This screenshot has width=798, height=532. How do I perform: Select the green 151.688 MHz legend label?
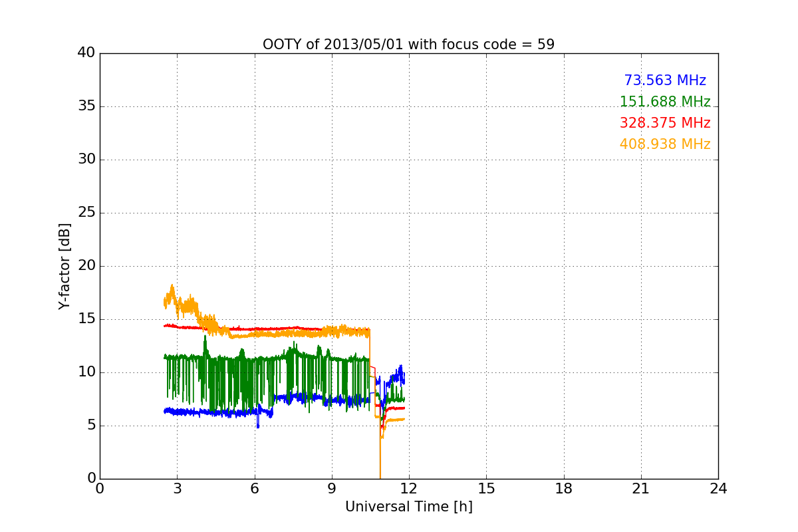(665, 102)
